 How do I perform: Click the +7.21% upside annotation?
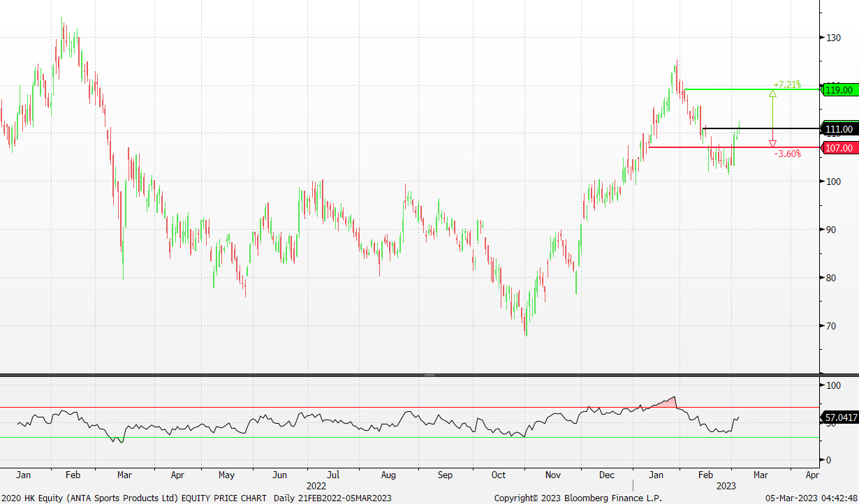click(x=786, y=84)
